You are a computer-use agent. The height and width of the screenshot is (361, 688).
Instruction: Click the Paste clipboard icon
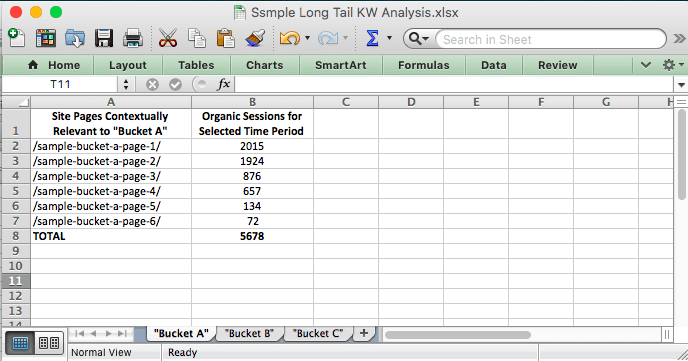pyautogui.click(x=226, y=38)
